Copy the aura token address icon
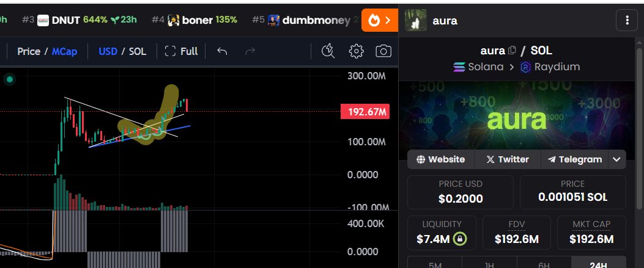644x268 pixels. 512,51
